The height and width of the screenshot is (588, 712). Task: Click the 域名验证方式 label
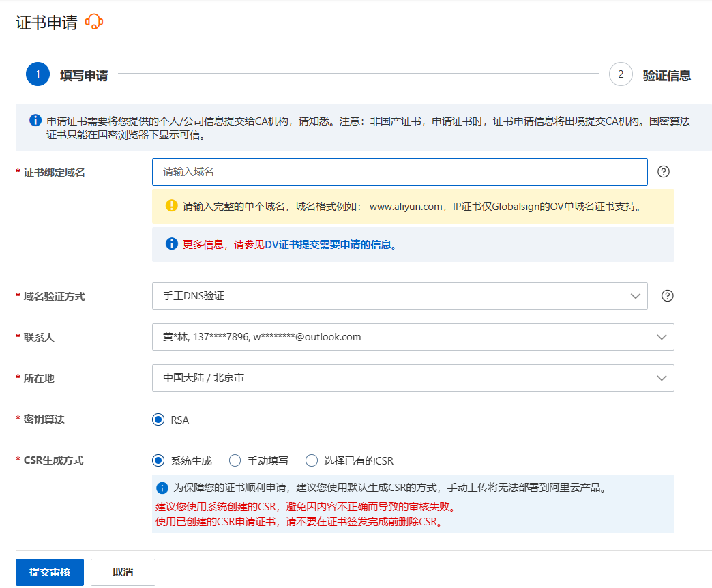pyautogui.click(x=54, y=297)
